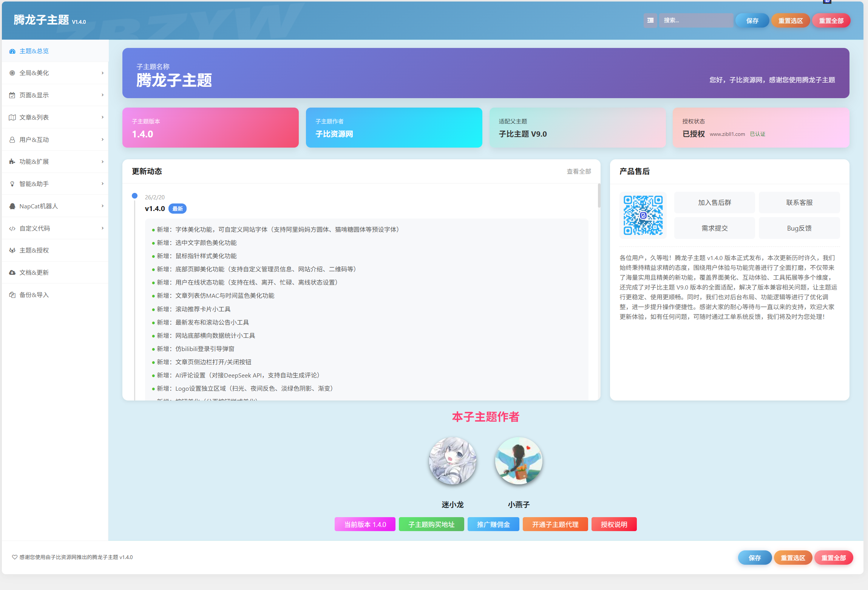The width and height of the screenshot is (868, 590).
Task: Click the bottom 保存 button
Action: tap(755, 558)
